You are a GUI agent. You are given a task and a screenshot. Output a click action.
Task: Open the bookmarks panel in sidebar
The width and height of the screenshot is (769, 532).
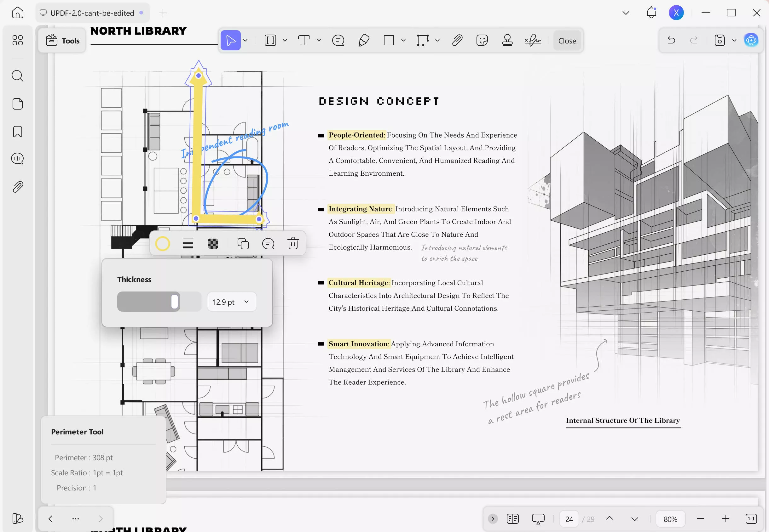coord(18,132)
